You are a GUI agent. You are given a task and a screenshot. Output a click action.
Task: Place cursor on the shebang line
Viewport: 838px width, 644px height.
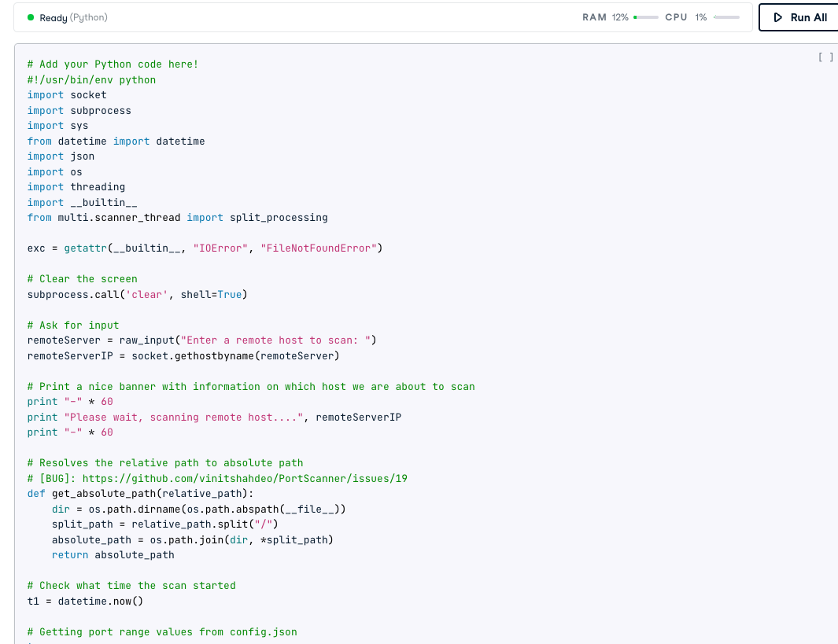91,79
